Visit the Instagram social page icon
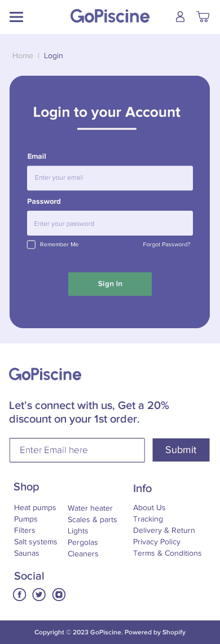This screenshot has height=644, width=220. point(59,594)
